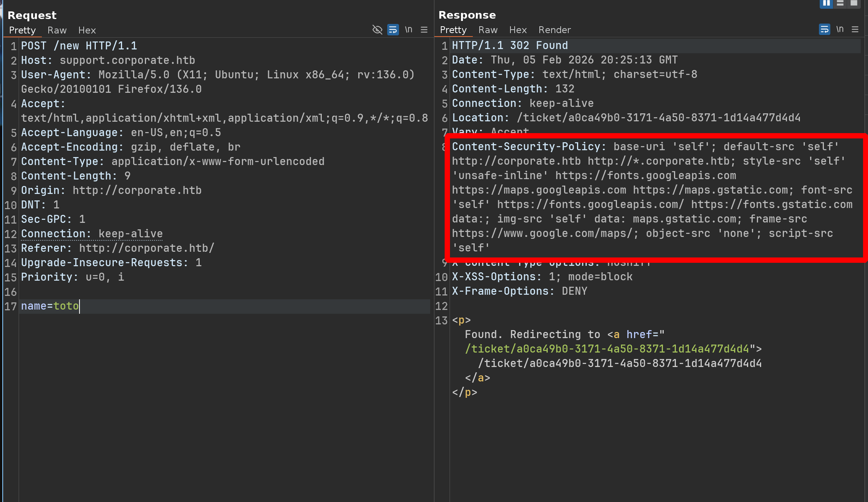Toggle word wrap in Response editor
868x502 pixels.
(824, 29)
